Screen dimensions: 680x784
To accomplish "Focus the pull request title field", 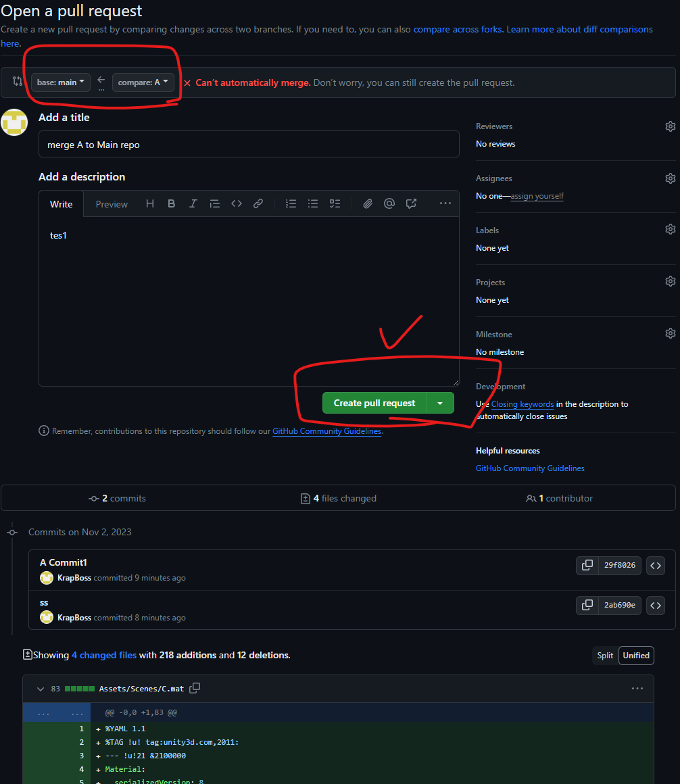I will (x=249, y=145).
